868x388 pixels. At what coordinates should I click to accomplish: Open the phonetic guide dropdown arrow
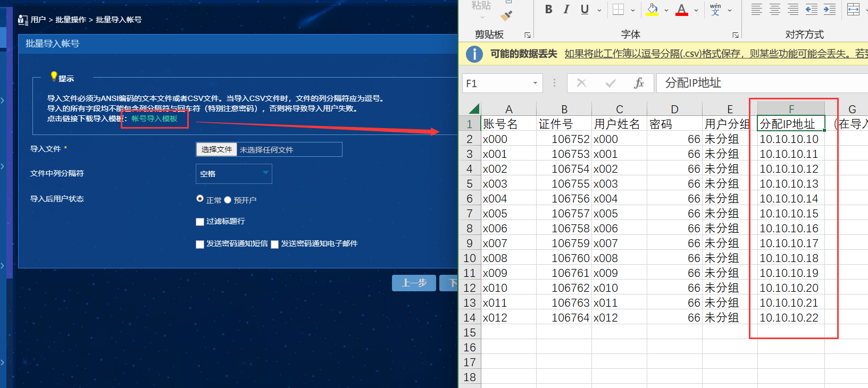730,10
